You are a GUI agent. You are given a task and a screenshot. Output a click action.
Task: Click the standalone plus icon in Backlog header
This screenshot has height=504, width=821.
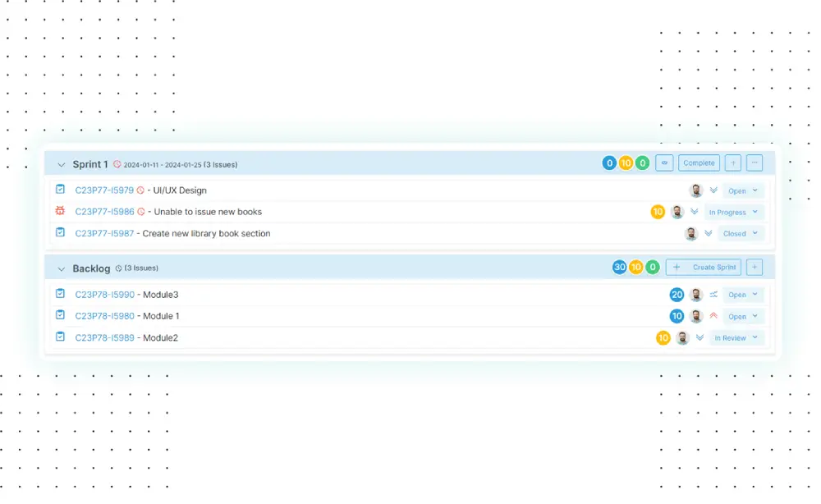click(x=754, y=268)
